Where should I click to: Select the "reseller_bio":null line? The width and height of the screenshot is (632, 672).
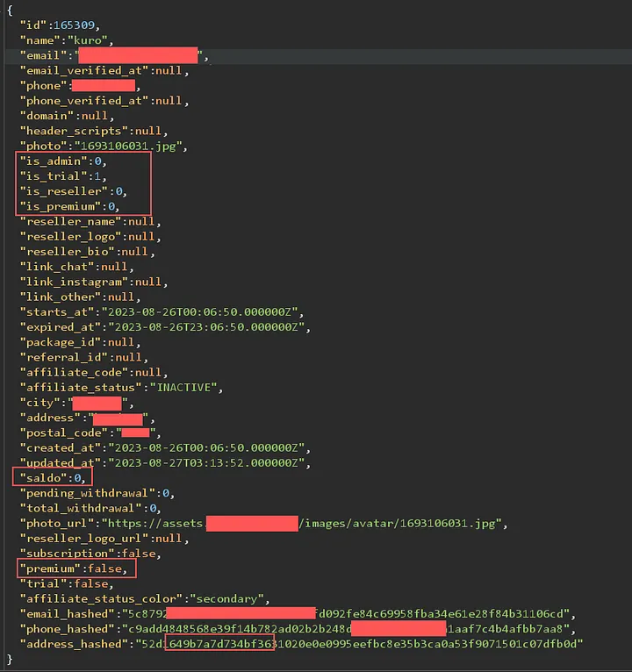click(88, 252)
